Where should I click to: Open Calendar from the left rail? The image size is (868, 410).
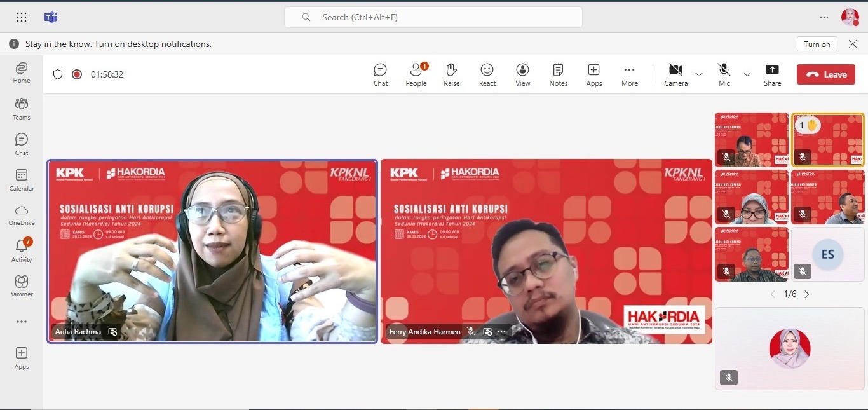[x=22, y=179]
